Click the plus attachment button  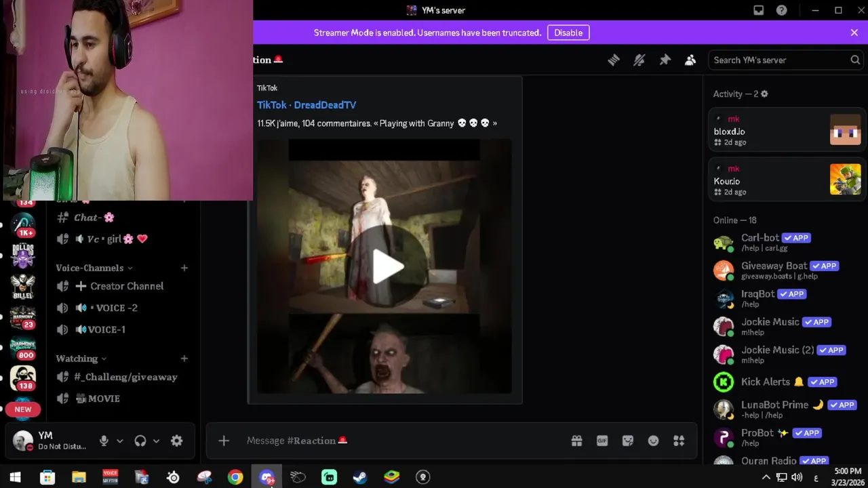tap(224, 441)
